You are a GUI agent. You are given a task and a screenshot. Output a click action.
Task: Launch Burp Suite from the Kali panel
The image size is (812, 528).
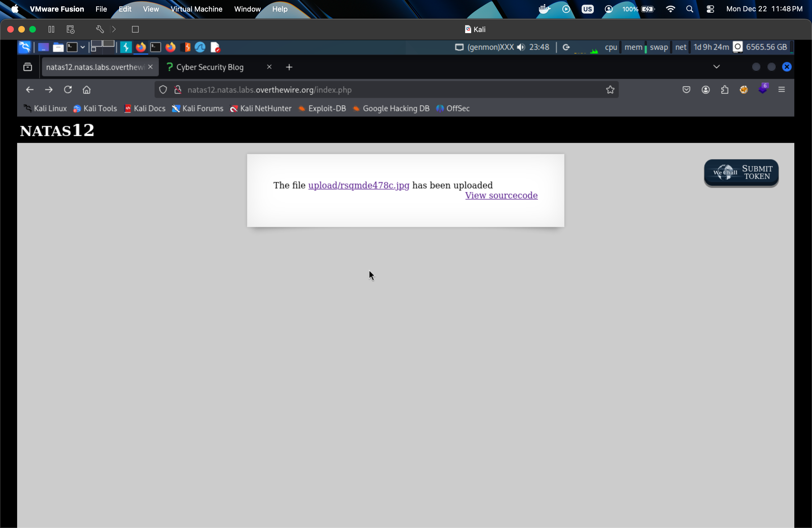point(186,47)
